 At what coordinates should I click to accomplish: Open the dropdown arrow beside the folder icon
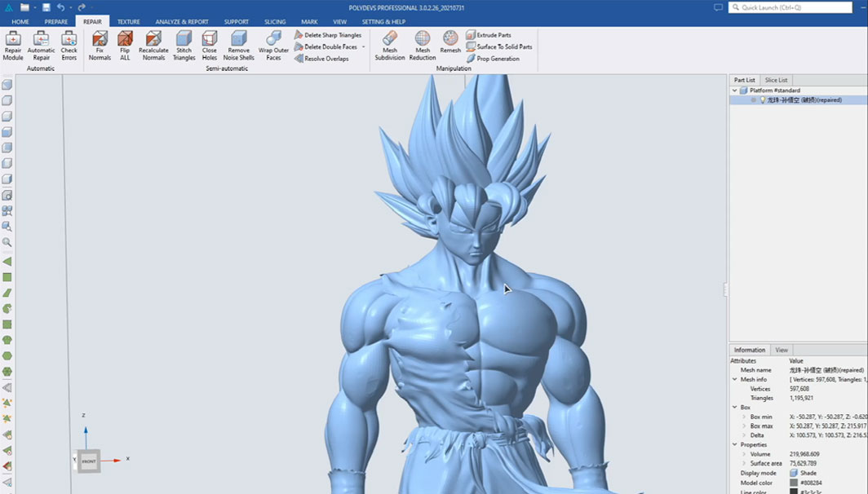[x=34, y=8]
